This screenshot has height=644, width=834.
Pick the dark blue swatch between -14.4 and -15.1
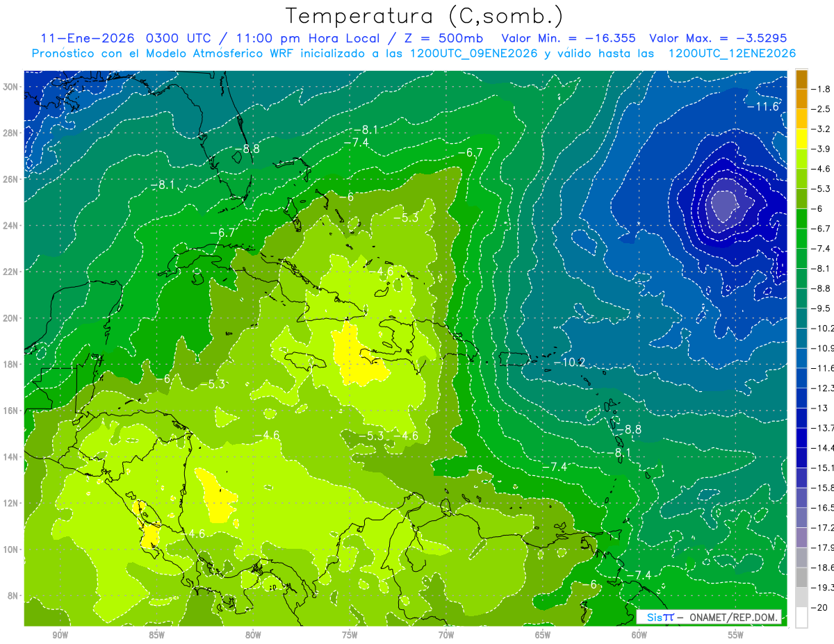pyautogui.click(x=801, y=458)
